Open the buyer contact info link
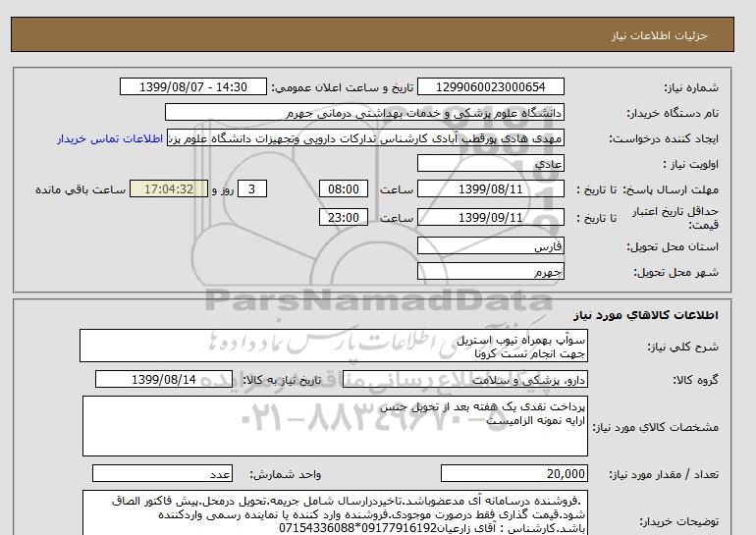Screen dimensions: 756x535 (x=109, y=138)
